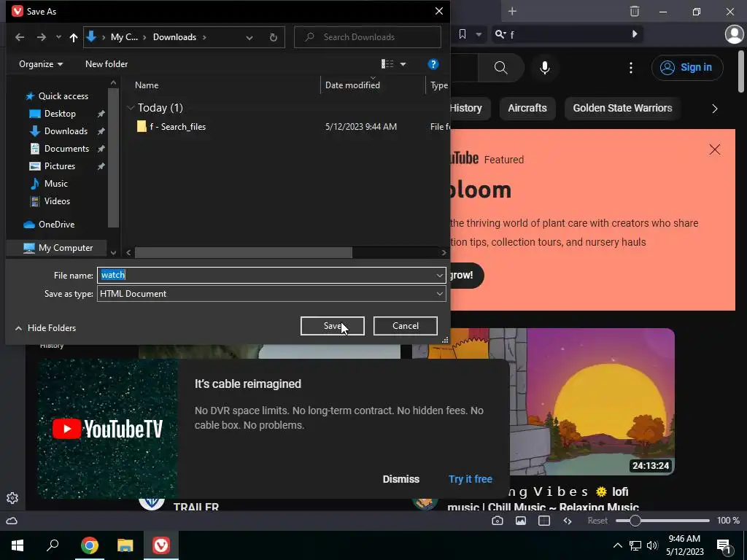Click the Save button
Screen dimensions: 747x560
(x=333, y=326)
